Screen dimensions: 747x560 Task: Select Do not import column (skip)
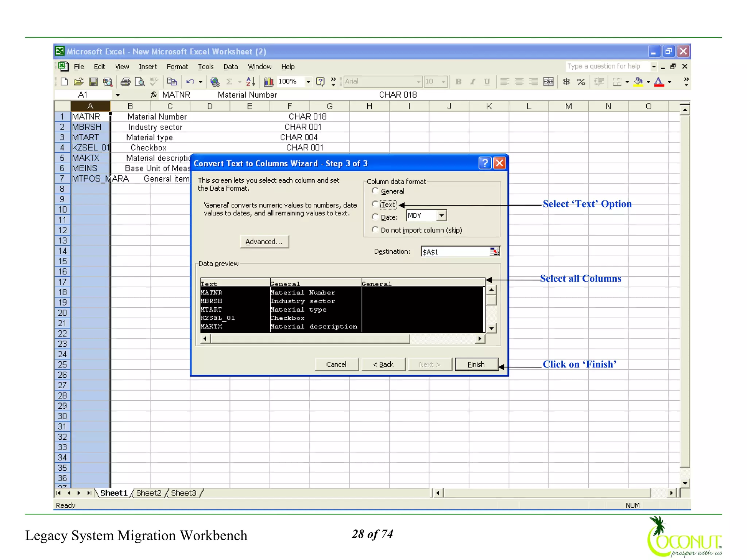coord(375,229)
